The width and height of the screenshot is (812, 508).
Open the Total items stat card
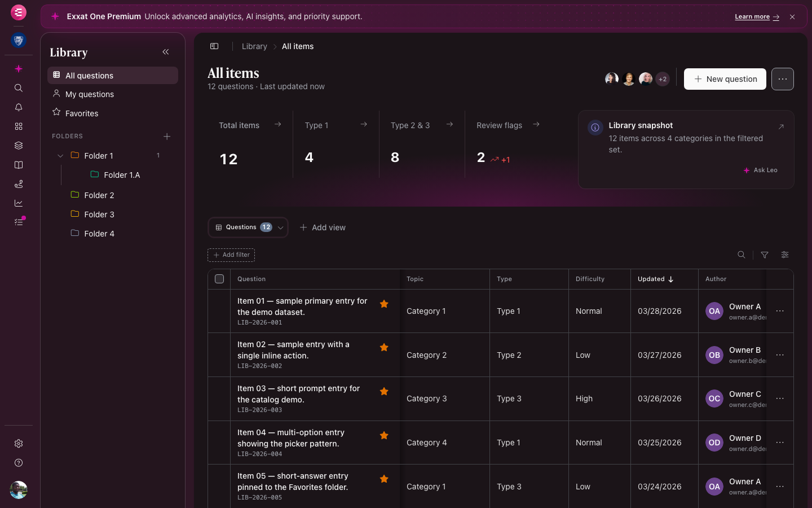click(250, 144)
